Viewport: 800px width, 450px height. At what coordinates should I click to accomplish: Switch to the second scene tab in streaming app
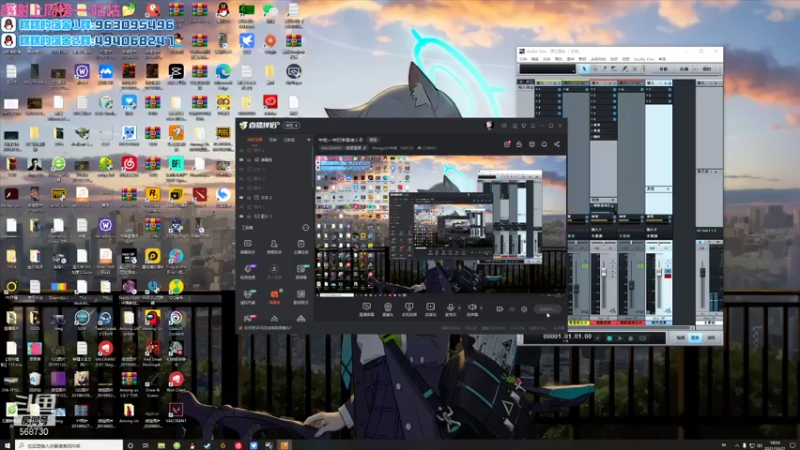tap(273, 139)
